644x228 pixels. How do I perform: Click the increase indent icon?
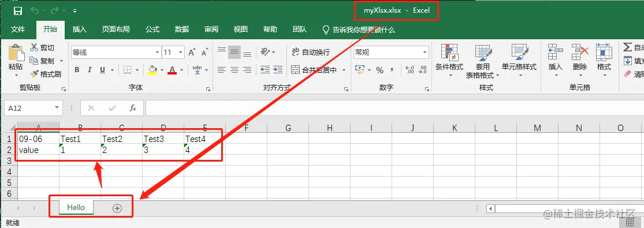click(278, 70)
